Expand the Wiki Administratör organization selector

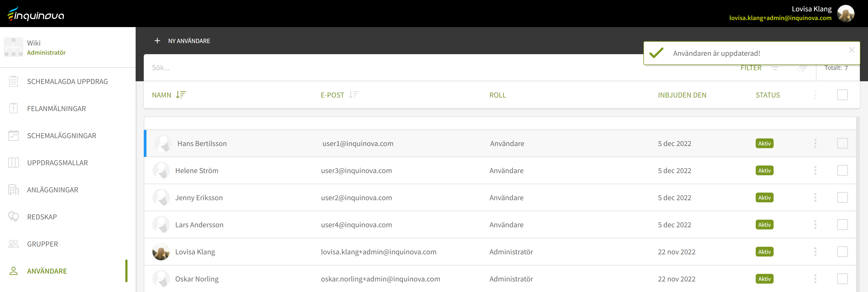(x=67, y=47)
